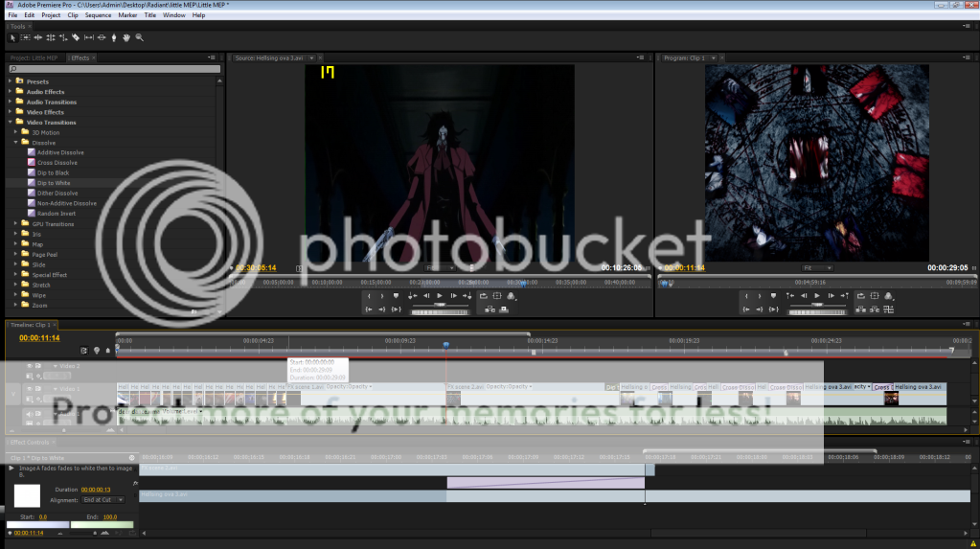Viewport: 980px width, 549px height.
Task: Click the Timeline playhead marker
Action: [446, 345]
